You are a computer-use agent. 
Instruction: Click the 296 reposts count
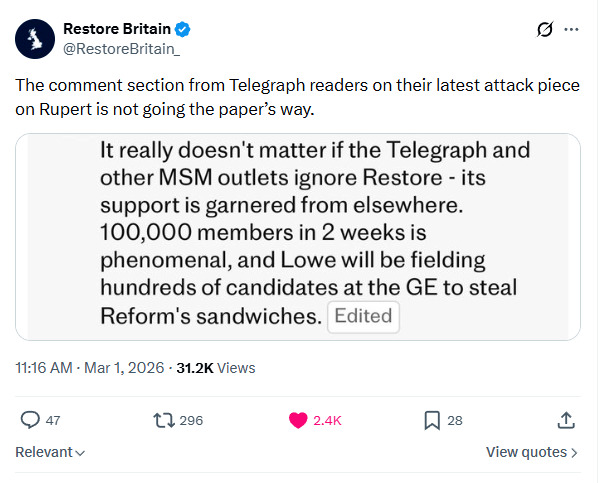point(190,421)
